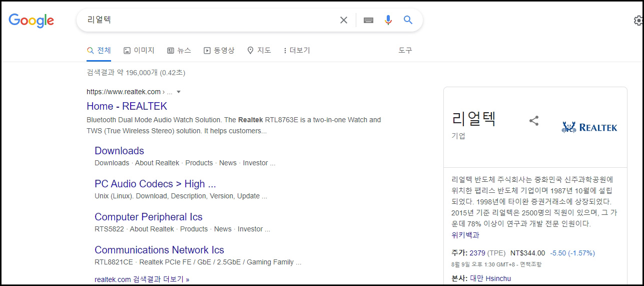Switch to the 지도 tab
Viewport: 644px width, 286px height.
[259, 51]
